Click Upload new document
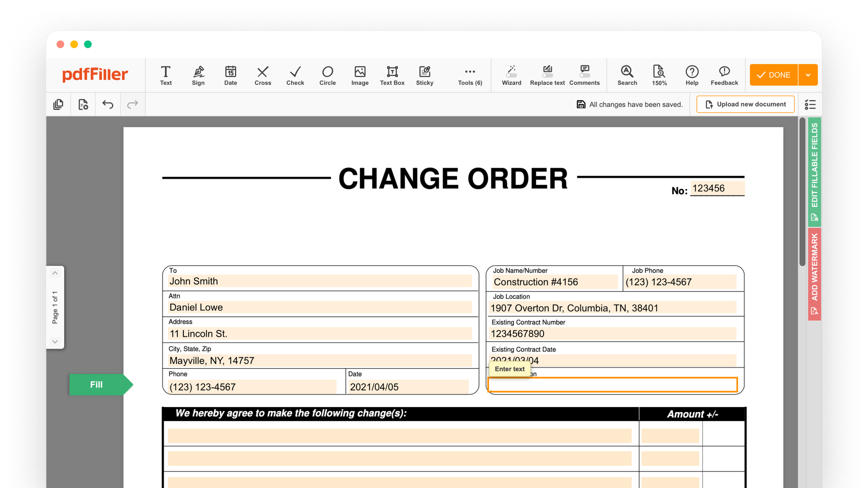Viewport: 868px width, 488px height. tap(745, 104)
